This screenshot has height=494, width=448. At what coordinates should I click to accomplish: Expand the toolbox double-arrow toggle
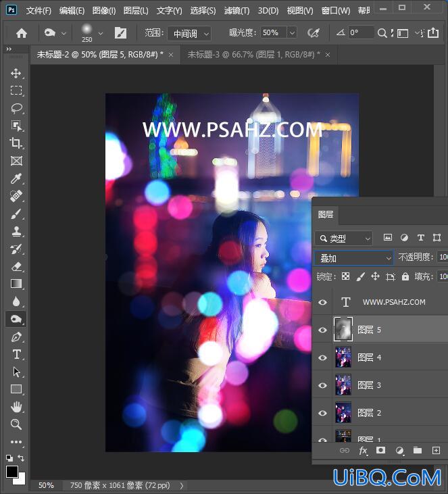point(9,49)
